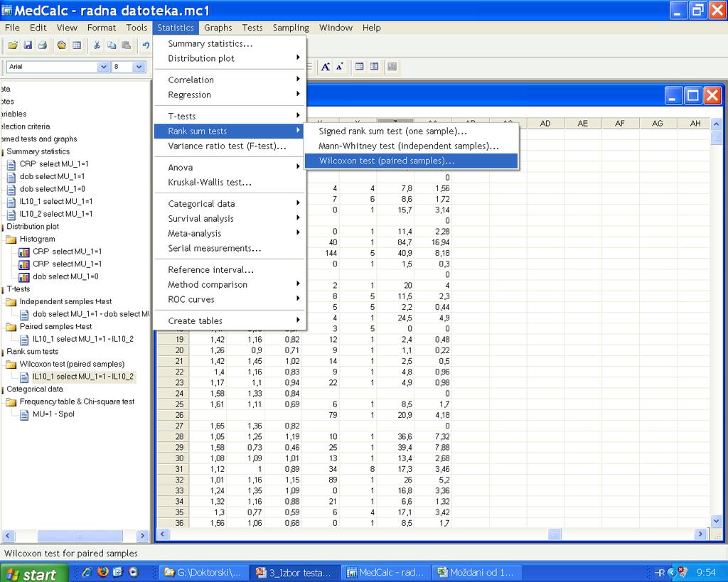Click the Windows start button
Screen dimensions: 728x582
[x=34, y=573]
